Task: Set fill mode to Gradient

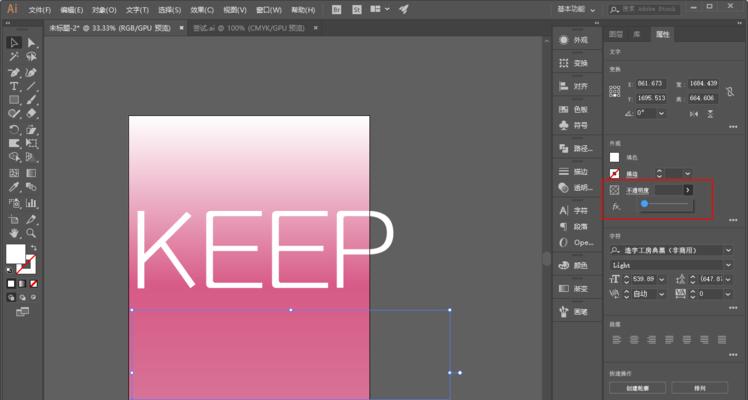Action: pyautogui.click(x=22, y=284)
